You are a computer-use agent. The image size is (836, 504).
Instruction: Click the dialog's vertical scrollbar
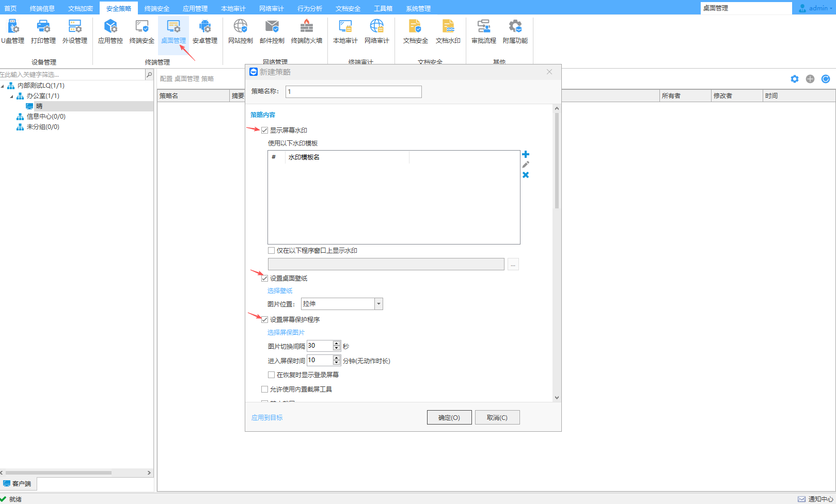(557, 160)
